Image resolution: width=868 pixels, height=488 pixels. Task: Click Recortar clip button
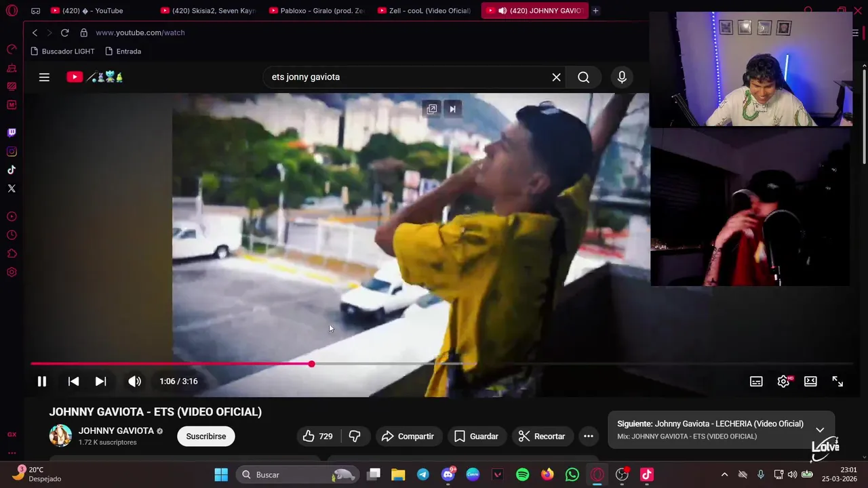542,436
